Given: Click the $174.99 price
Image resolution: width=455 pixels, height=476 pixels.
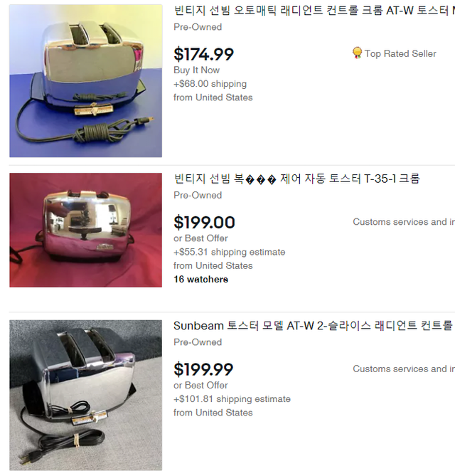Looking at the screenshot, I should (203, 54).
